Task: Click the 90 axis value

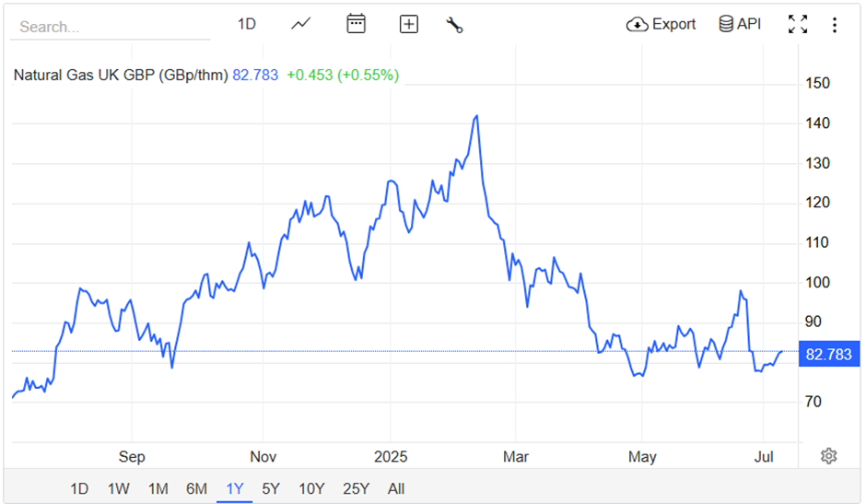Action: pos(813,322)
